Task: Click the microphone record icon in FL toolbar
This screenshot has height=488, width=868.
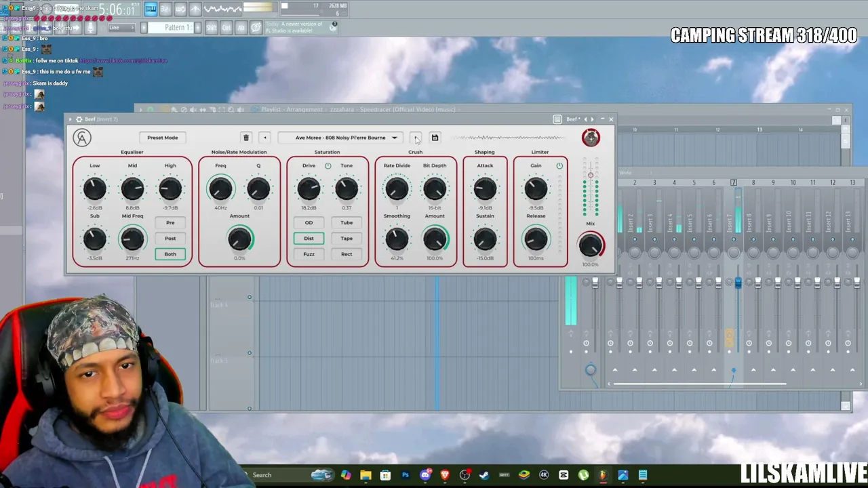Action: pos(90,28)
